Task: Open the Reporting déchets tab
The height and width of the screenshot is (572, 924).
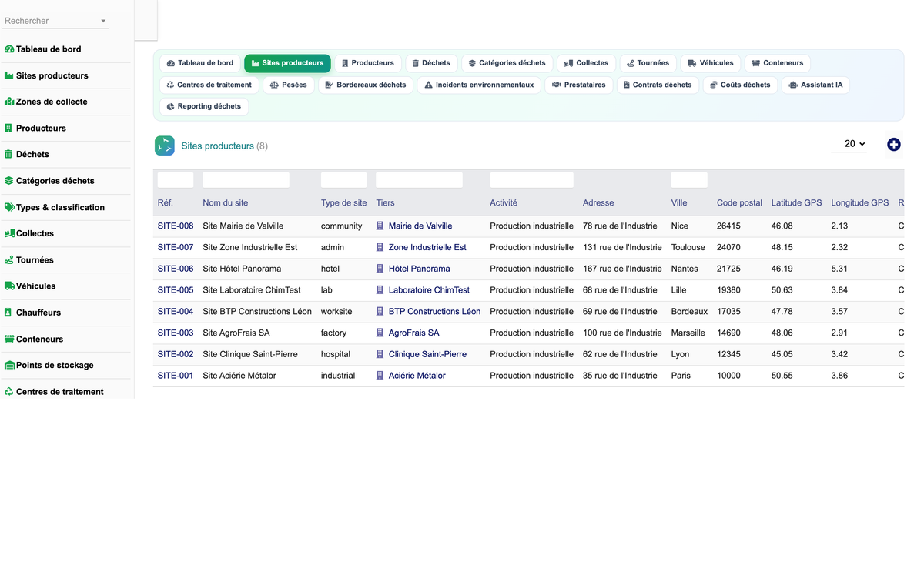Action: pos(204,106)
